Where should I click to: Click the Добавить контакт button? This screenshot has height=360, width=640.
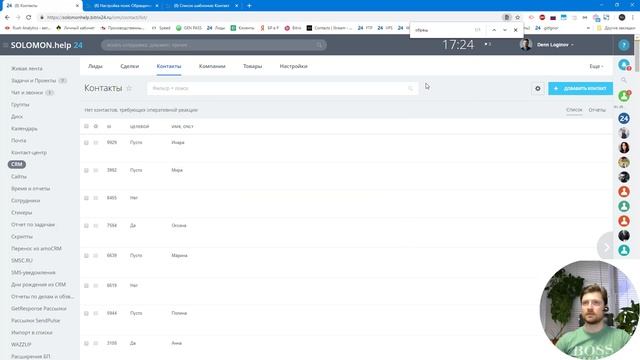pos(580,88)
